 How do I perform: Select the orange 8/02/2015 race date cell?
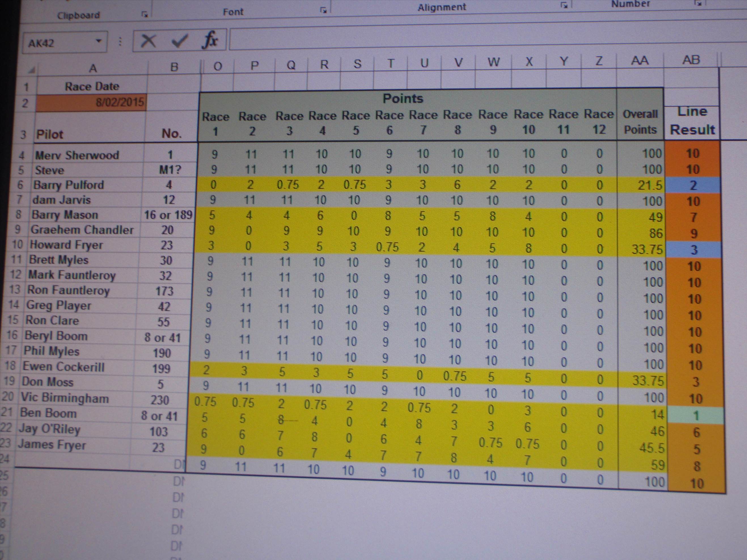tap(91, 102)
